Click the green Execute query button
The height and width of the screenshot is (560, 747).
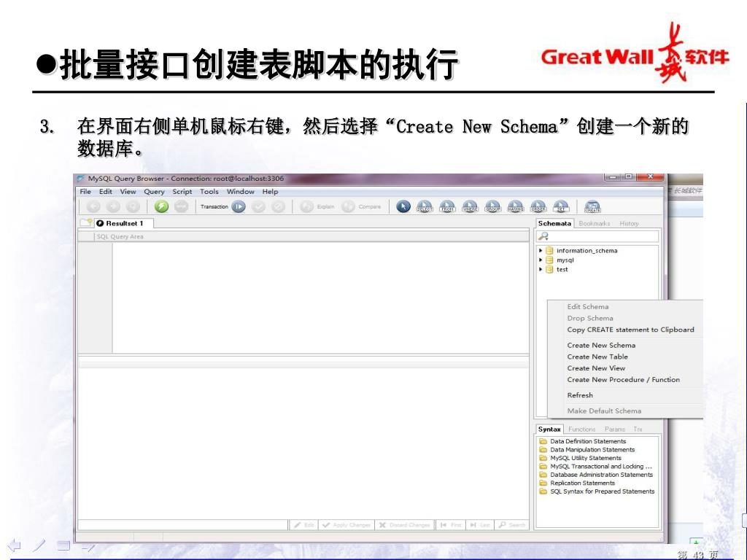tap(161, 206)
